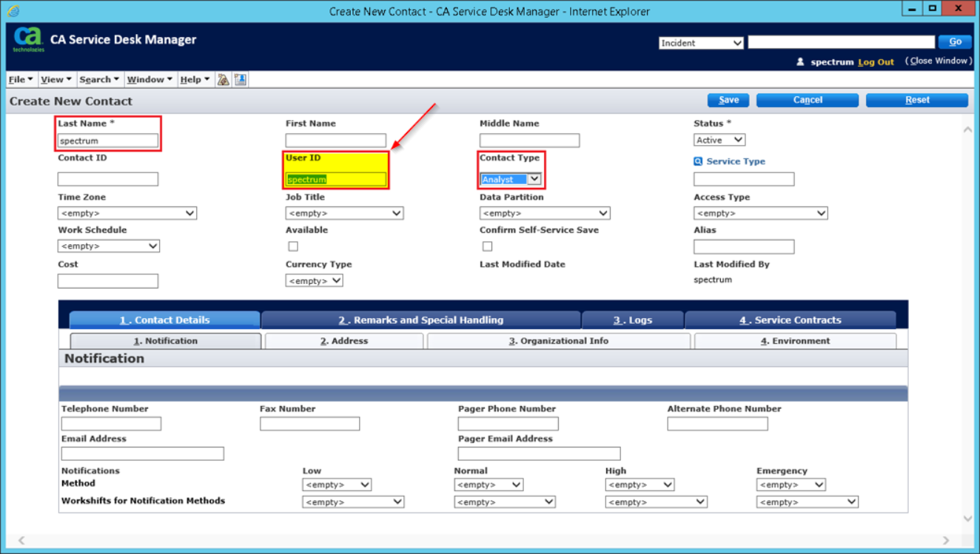Open the File menu

pyautogui.click(x=20, y=79)
